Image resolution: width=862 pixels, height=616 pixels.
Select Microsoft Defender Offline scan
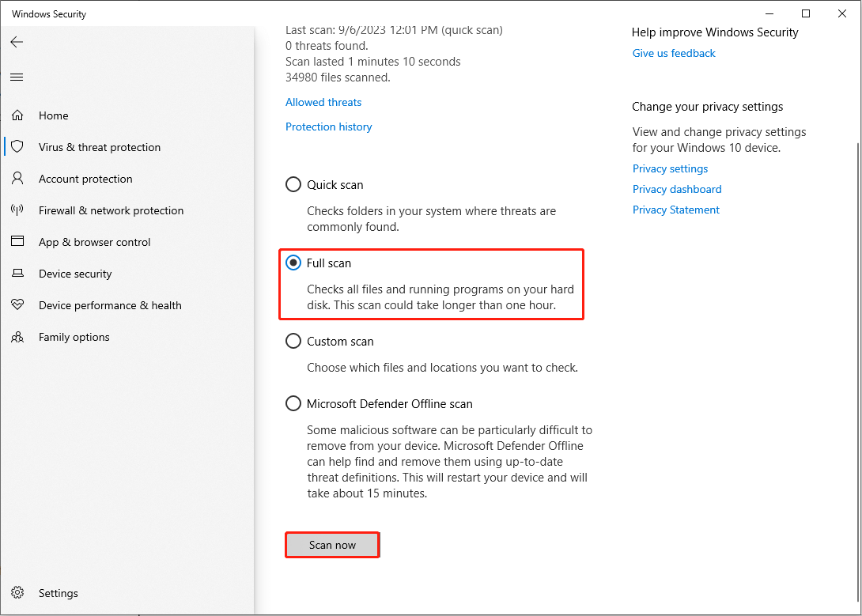tap(293, 403)
